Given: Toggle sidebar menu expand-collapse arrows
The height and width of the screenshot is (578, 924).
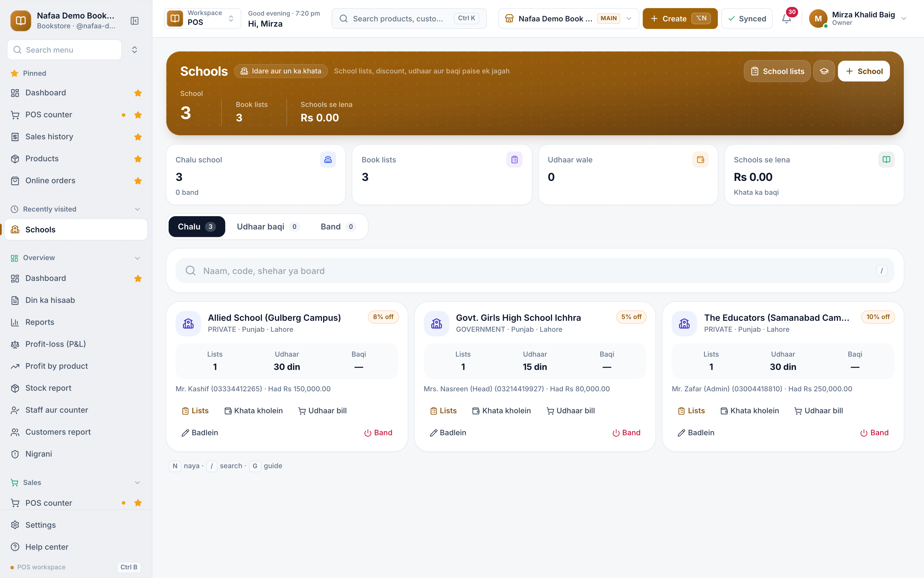Looking at the screenshot, I should pos(134,50).
